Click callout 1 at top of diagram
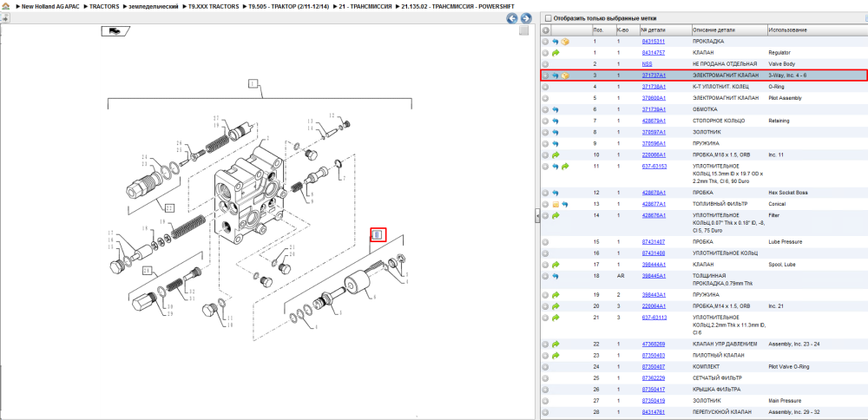This screenshot has width=868, height=420. click(253, 83)
